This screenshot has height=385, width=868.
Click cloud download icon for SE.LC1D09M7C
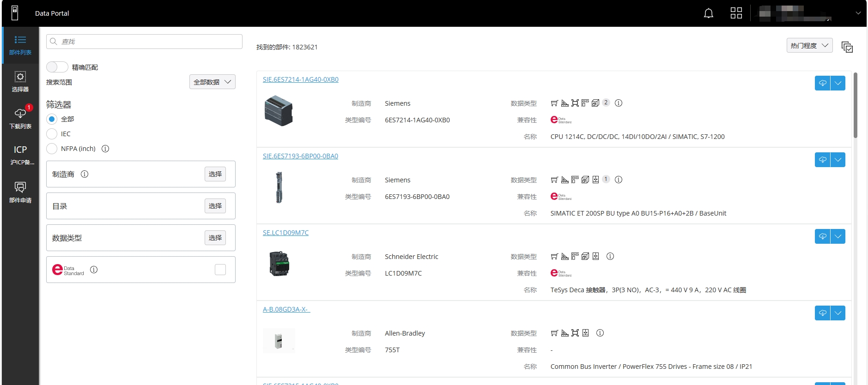pyautogui.click(x=822, y=236)
